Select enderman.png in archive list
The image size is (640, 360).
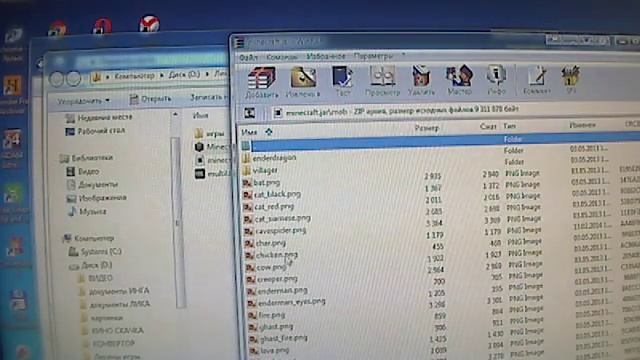(278, 291)
